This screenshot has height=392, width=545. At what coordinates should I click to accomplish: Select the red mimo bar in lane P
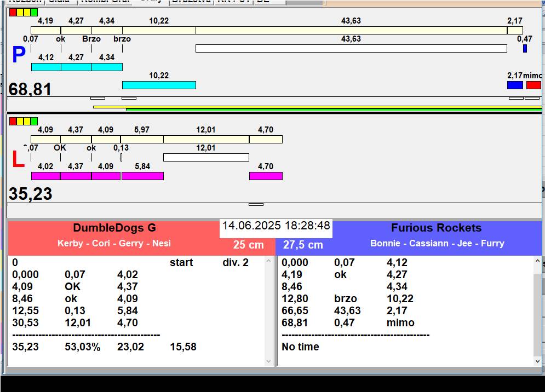point(533,85)
